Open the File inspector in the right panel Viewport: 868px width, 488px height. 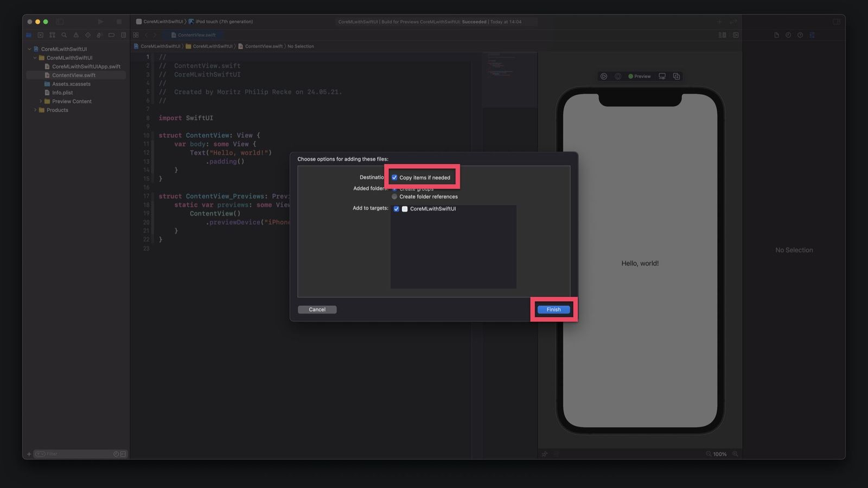(776, 35)
